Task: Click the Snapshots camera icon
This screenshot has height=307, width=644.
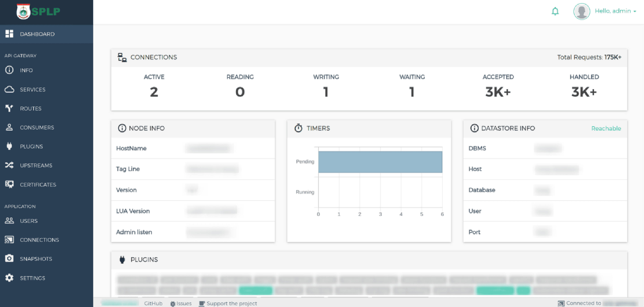Action: (9, 258)
